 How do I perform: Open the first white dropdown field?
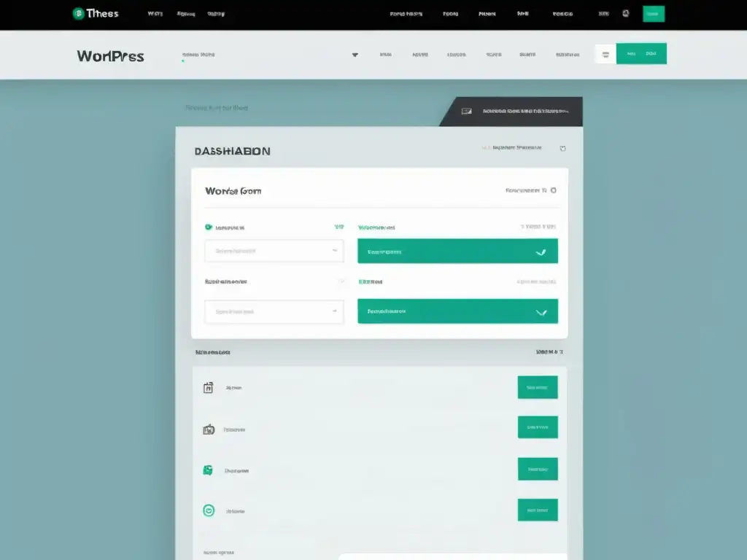[274, 251]
